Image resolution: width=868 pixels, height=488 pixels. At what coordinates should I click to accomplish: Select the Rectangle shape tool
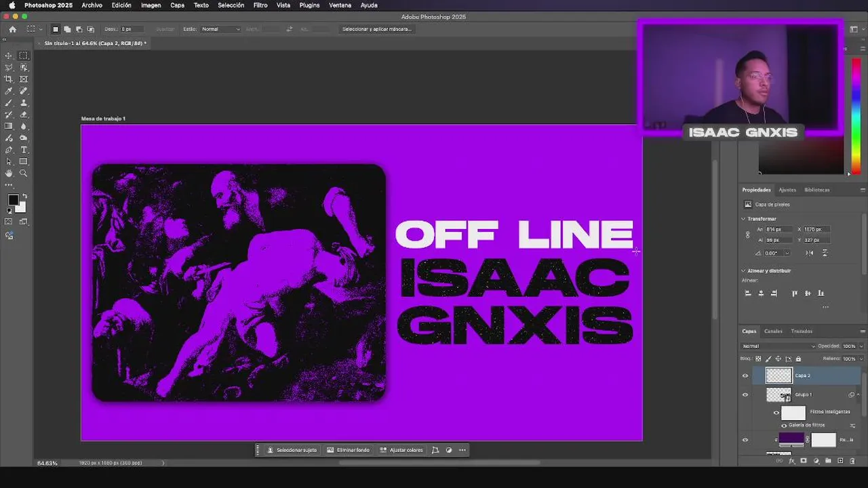point(24,161)
